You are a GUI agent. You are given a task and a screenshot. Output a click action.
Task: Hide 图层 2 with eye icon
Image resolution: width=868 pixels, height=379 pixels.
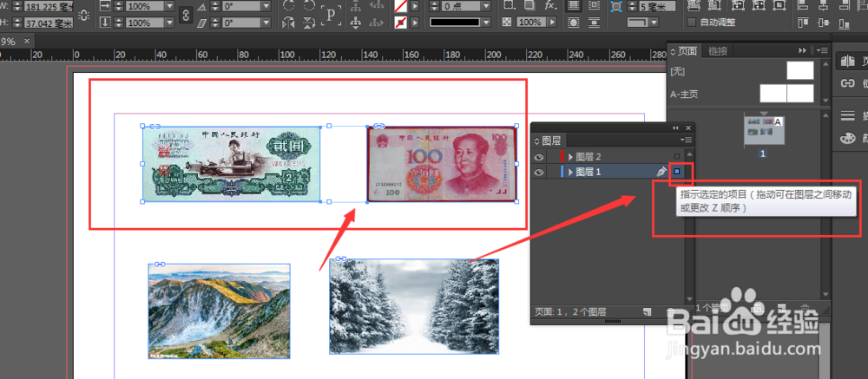[539, 157]
